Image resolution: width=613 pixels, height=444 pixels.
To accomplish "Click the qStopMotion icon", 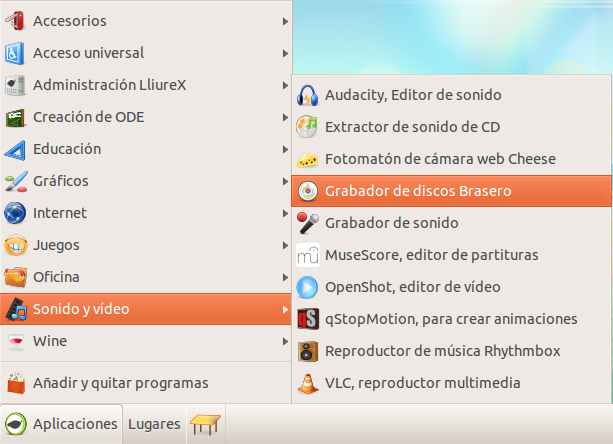I will [x=308, y=319].
